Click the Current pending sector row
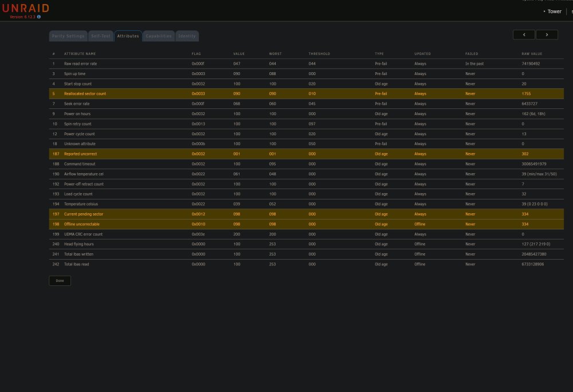 pos(306,214)
